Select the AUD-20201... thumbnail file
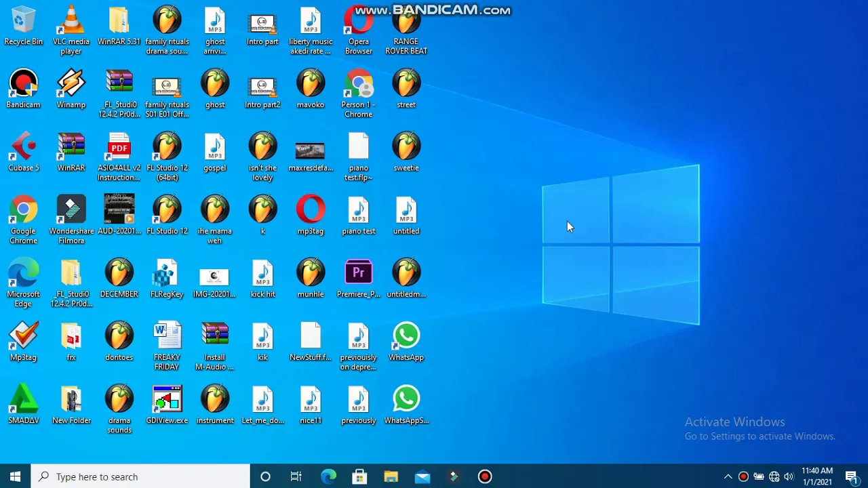Viewport: 868px width, 488px height. pyautogui.click(x=119, y=215)
